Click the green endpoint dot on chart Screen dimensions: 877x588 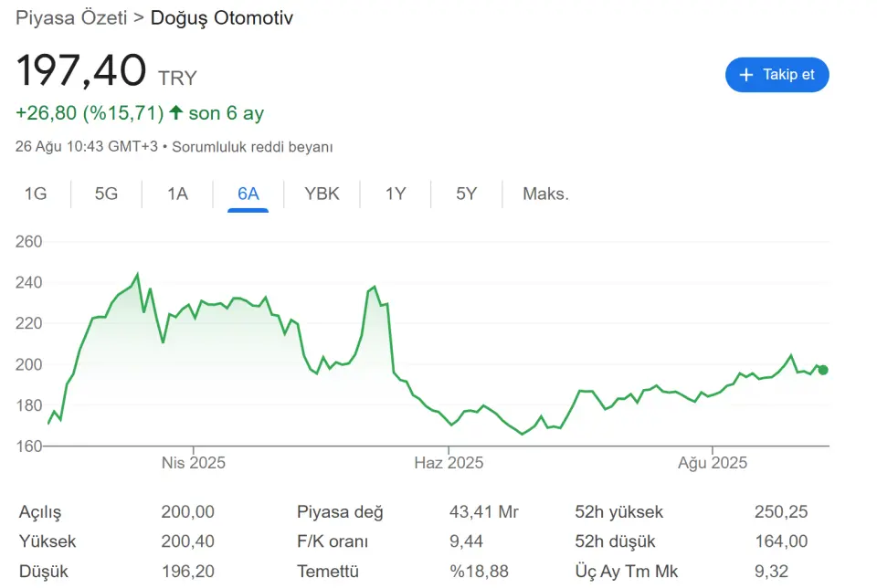(823, 370)
